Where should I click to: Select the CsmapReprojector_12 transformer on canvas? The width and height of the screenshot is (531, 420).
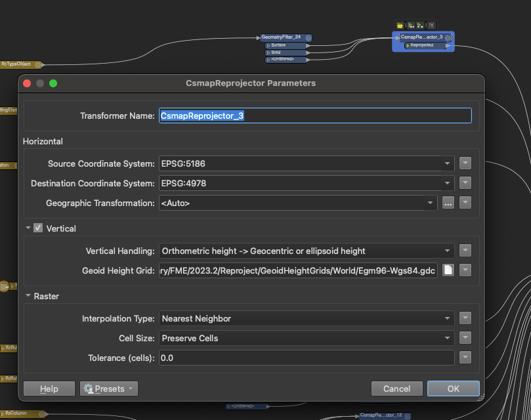tap(385, 415)
